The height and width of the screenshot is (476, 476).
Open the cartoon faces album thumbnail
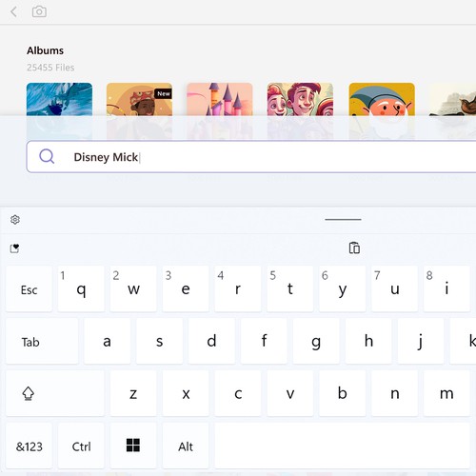point(300,99)
